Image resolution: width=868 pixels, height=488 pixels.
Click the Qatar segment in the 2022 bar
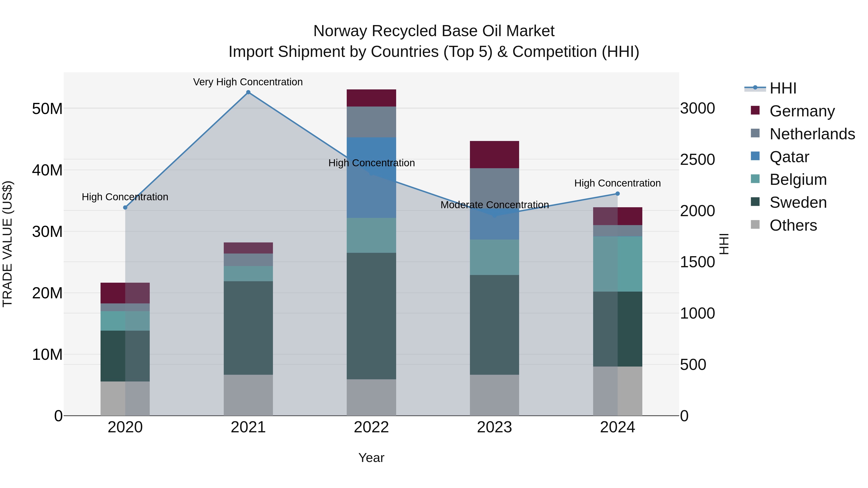pyautogui.click(x=371, y=177)
